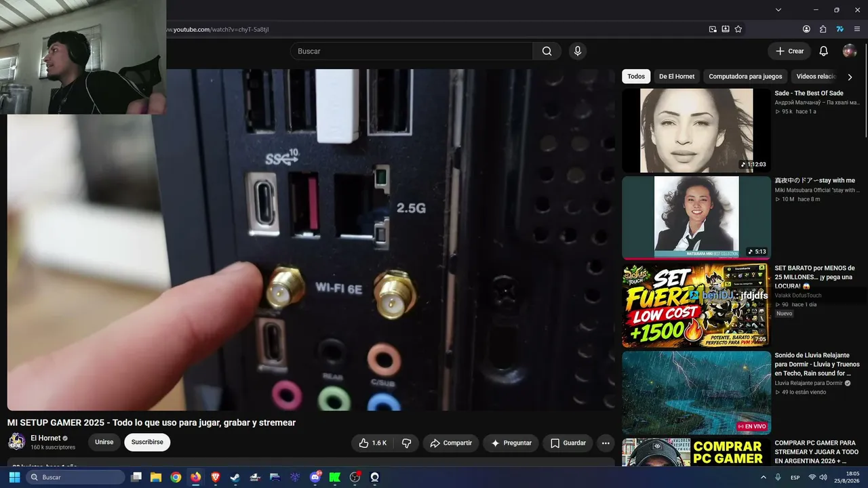
Task: Open the clock and date 18:05 panel
Action: [847, 477]
